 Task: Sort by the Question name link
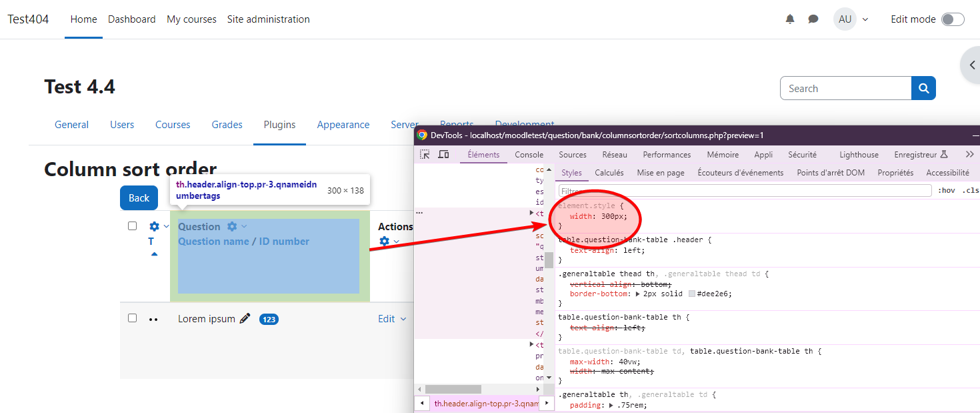pyautogui.click(x=213, y=242)
